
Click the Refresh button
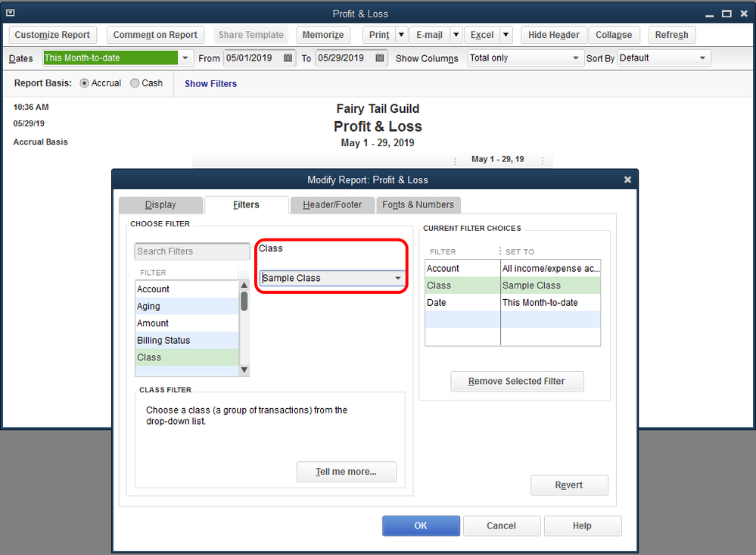coord(672,35)
